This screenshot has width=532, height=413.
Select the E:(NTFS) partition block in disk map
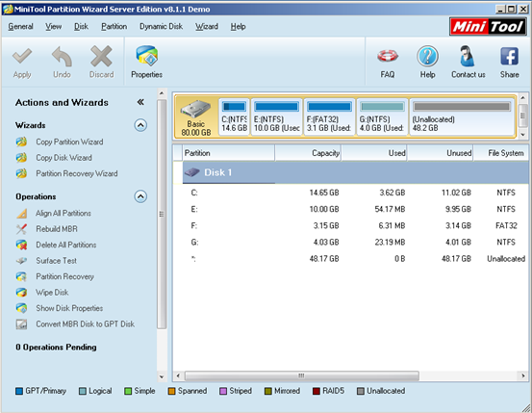point(276,116)
